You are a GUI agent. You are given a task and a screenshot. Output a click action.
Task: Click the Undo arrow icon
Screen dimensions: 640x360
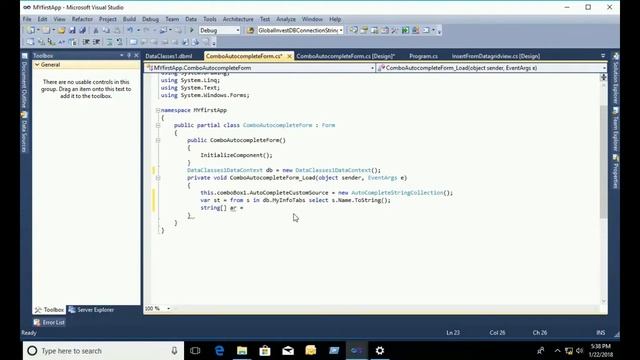(130, 30)
